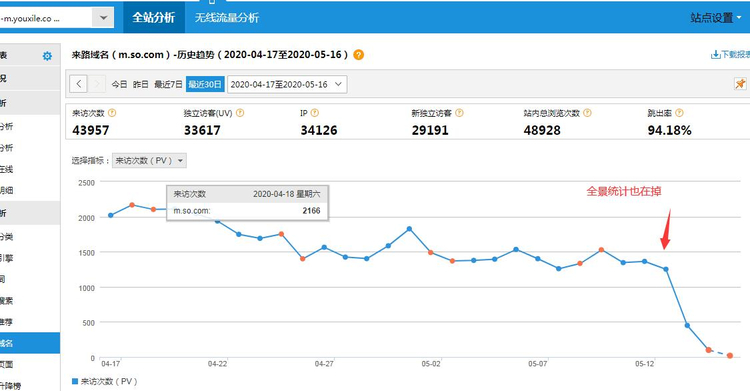Click the UV value 33617

pyautogui.click(x=202, y=130)
